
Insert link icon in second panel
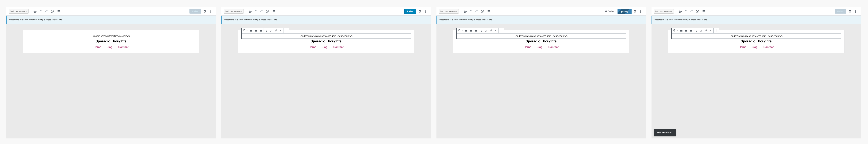(276, 31)
